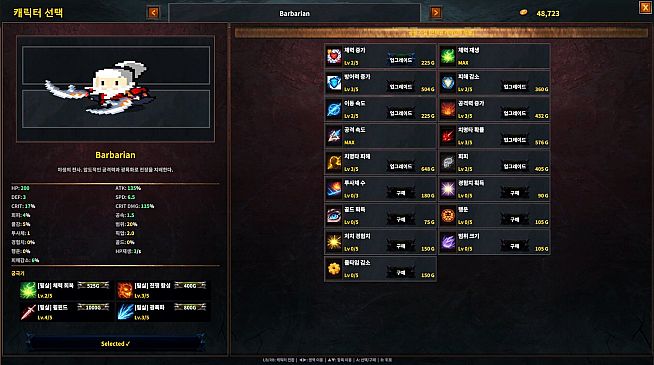Click the 업그레이드 button costing 225 G for 체력 증가
Viewport: 654px width, 365px height.
point(400,60)
